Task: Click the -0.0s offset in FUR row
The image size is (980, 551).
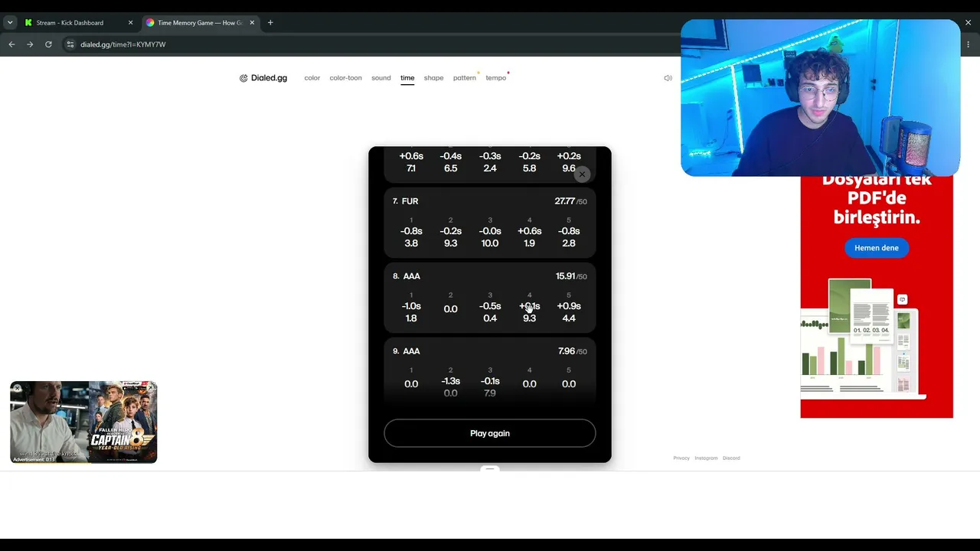Action: coord(490,231)
